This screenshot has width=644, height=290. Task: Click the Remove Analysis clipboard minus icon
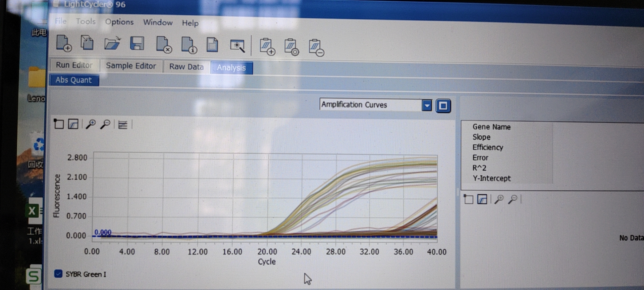point(316,48)
